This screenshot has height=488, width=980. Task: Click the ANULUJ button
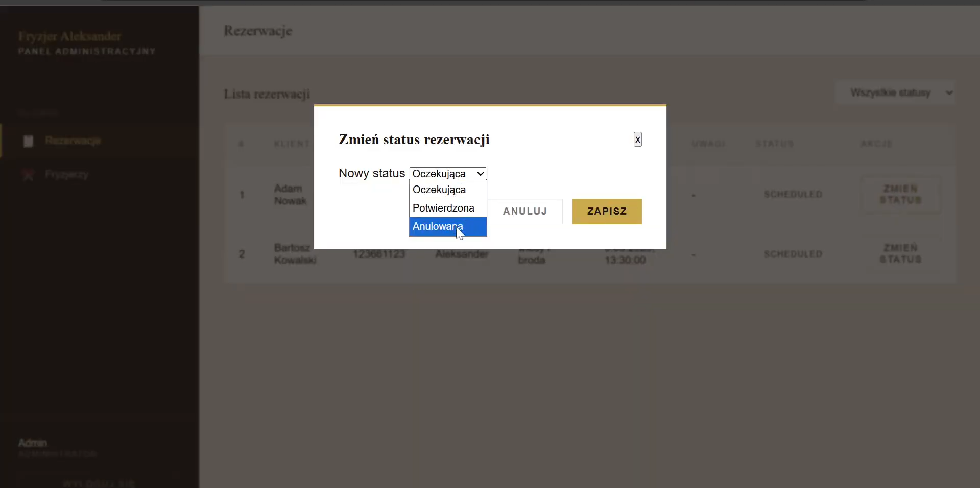coord(525,212)
